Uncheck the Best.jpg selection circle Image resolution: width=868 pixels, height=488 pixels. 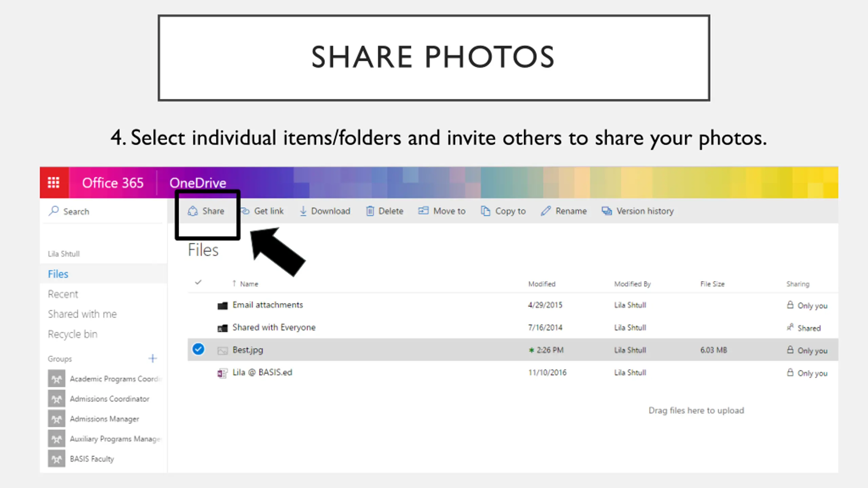(198, 349)
